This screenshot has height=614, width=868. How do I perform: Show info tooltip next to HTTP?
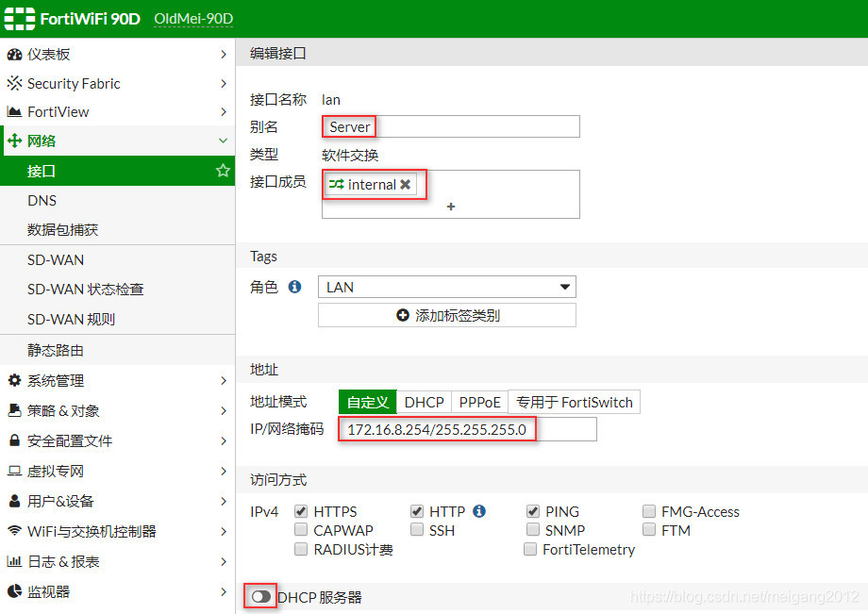click(479, 511)
